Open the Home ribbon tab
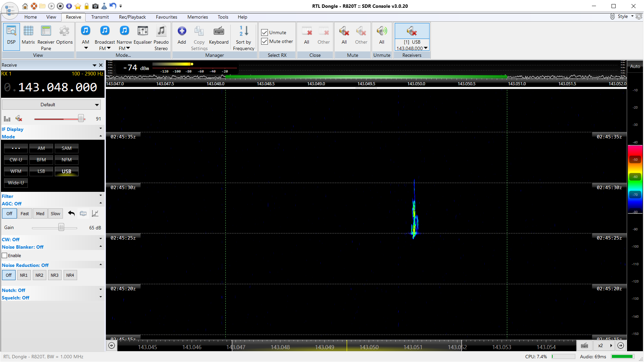The width and height of the screenshot is (644, 362). tap(30, 17)
